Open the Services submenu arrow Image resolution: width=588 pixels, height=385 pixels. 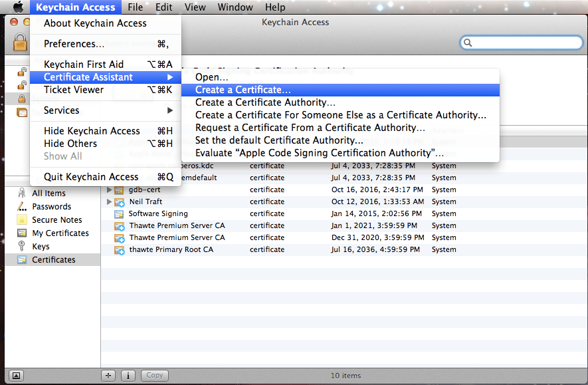point(170,110)
